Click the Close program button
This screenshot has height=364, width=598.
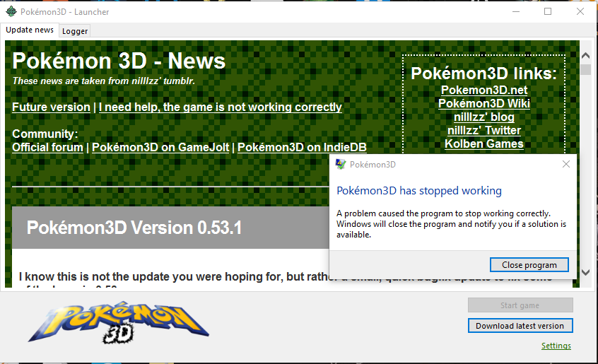[x=529, y=265]
